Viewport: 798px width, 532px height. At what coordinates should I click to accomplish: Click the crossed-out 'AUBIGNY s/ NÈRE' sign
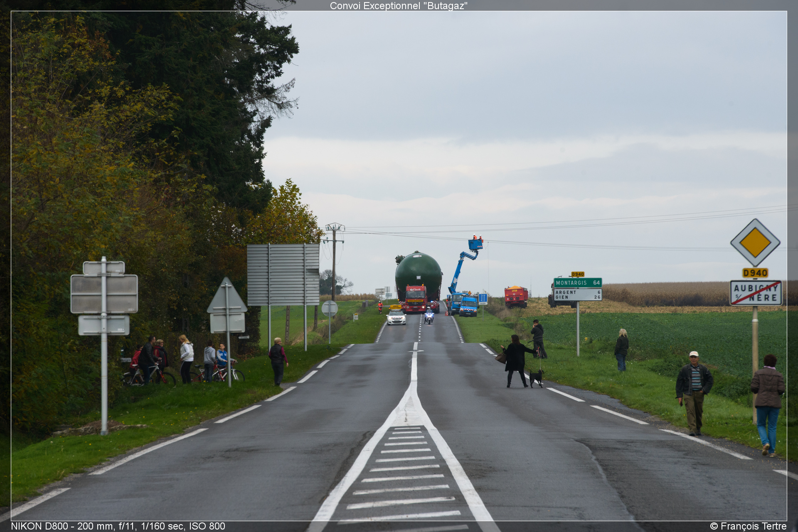click(756, 293)
